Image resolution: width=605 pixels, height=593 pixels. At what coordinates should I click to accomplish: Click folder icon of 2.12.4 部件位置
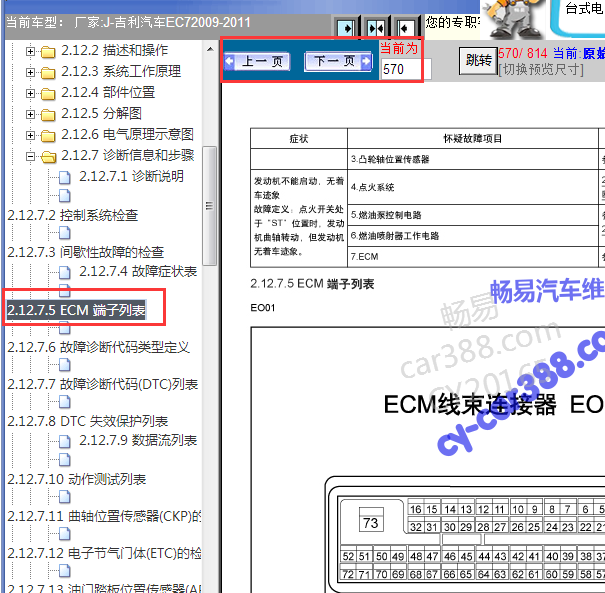(x=48, y=94)
